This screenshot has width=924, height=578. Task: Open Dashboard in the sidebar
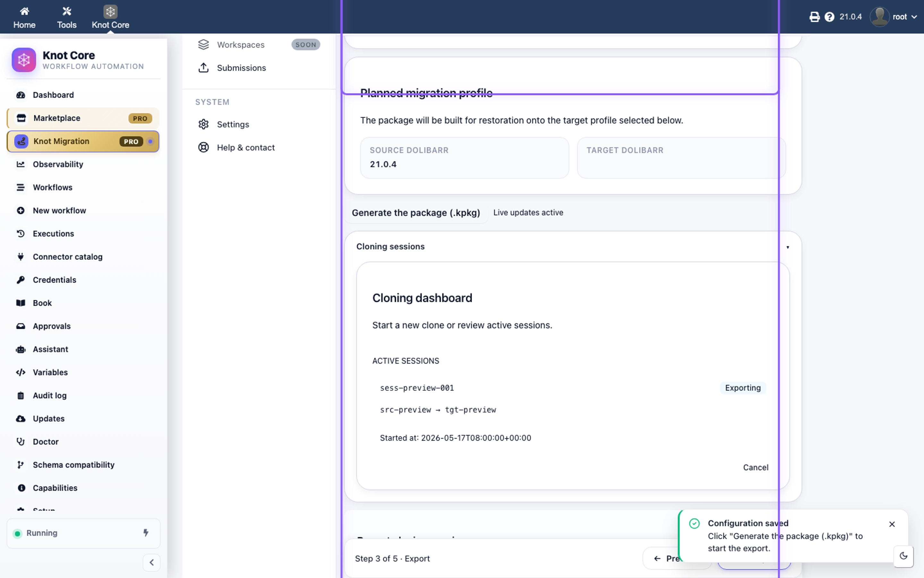pyautogui.click(x=83, y=95)
